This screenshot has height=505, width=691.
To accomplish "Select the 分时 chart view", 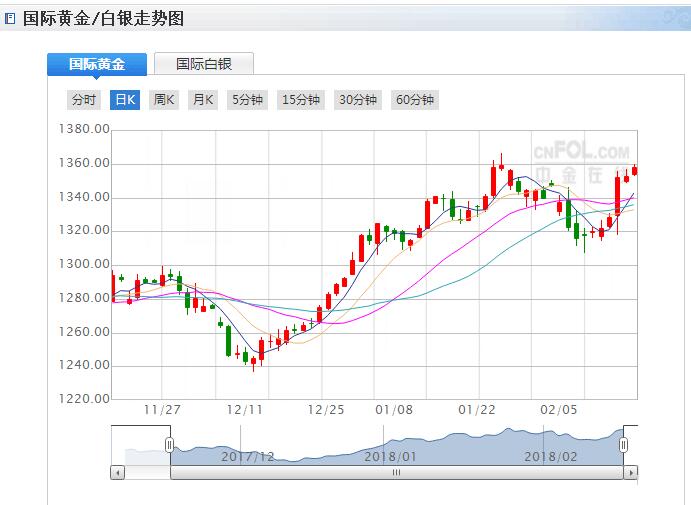I will pyautogui.click(x=84, y=100).
